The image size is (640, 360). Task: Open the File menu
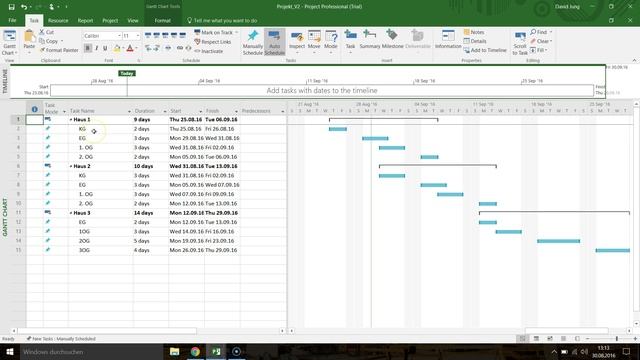tap(12, 20)
